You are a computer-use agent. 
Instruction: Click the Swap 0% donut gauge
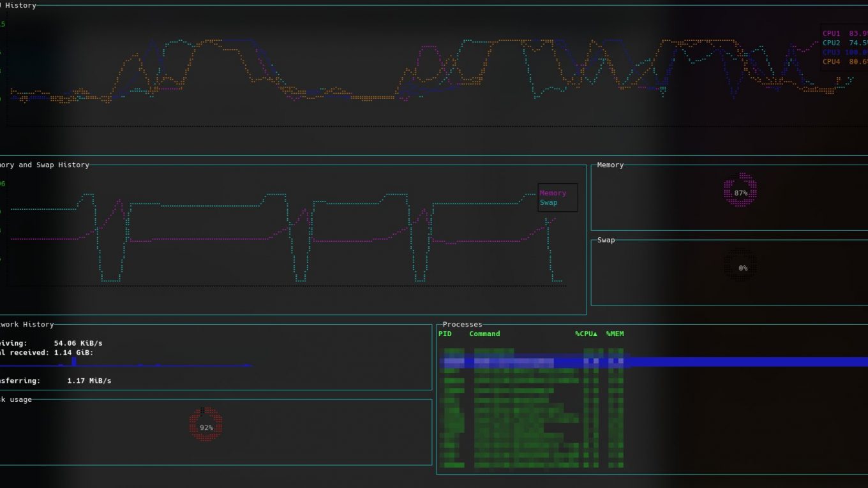pyautogui.click(x=740, y=265)
